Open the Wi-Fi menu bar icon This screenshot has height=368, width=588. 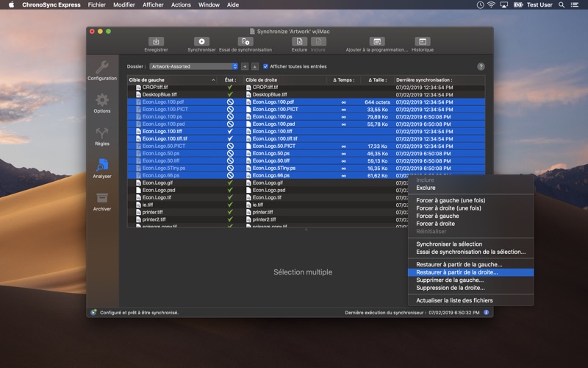click(491, 5)
